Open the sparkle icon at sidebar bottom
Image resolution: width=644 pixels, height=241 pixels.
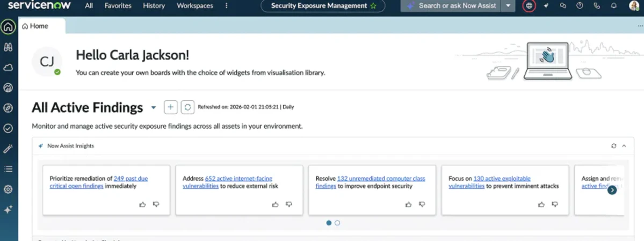8,209
